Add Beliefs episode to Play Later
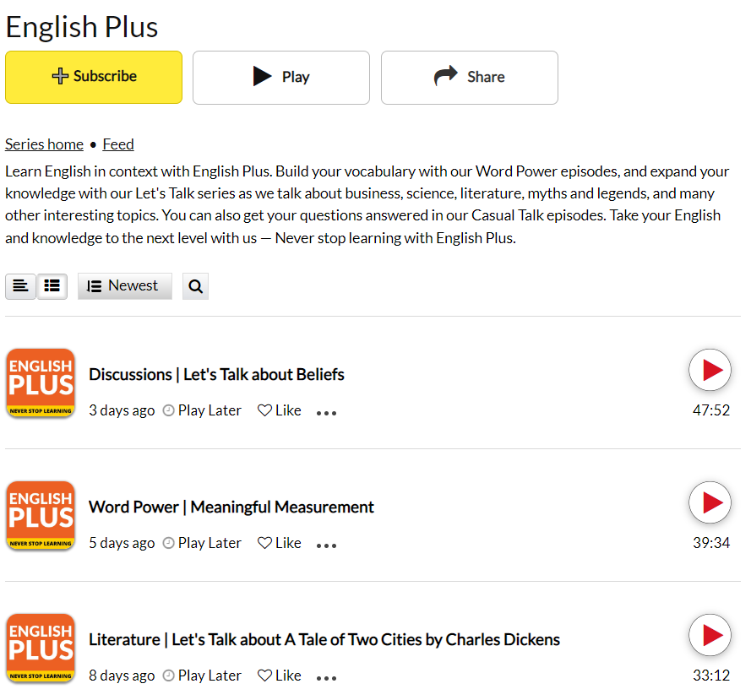 (202, 410)
